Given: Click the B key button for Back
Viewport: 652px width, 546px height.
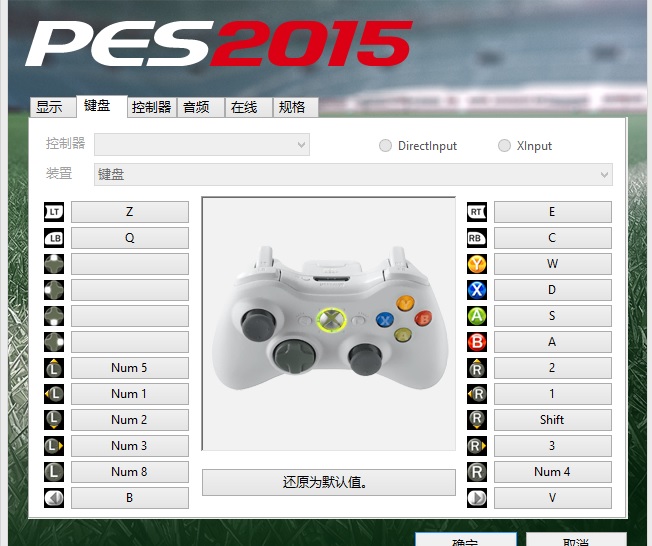Looking at the screenshot, I should [130, 498].
